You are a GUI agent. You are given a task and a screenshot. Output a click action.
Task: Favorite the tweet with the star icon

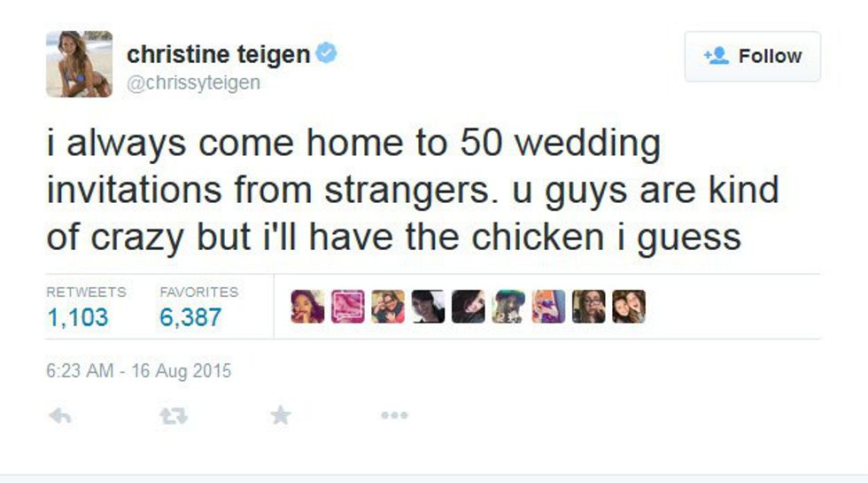coord(281,415)
